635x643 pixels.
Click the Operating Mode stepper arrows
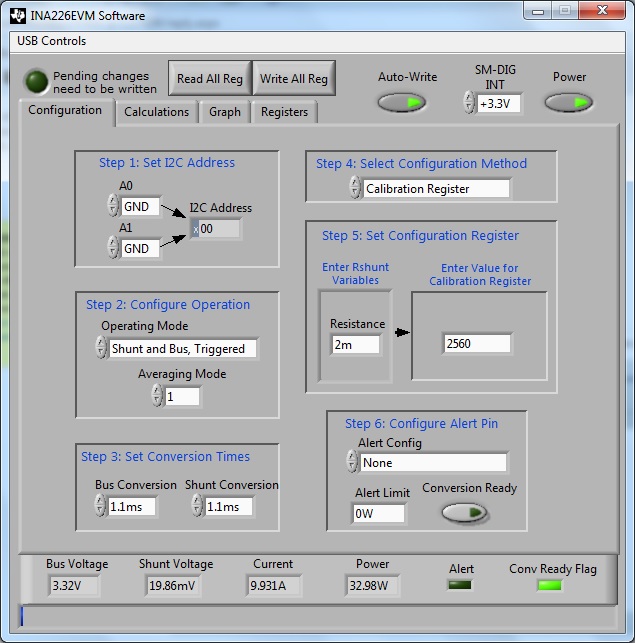(x=101, y=348)
